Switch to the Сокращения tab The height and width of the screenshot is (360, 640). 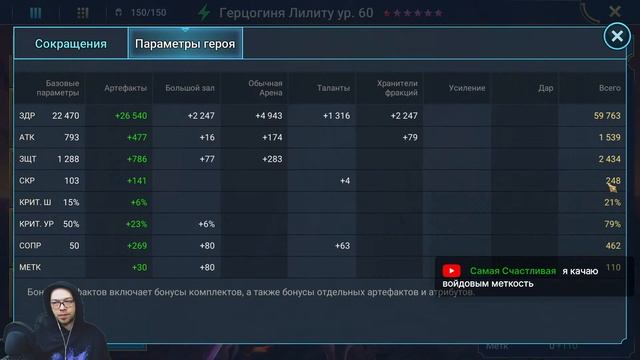tap(71, 44)
